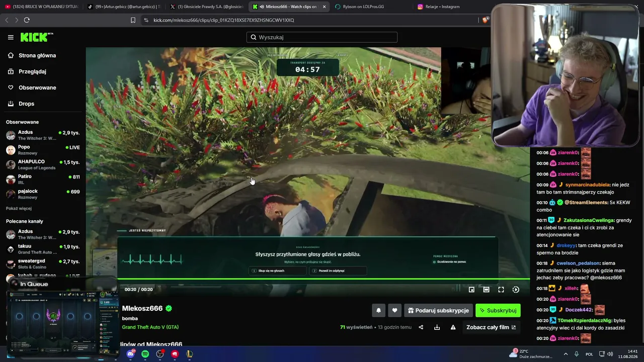Screen dimensions: 644x362
Task: Open chat user synmarcinadubiela
Action: (x=588, y=185)
